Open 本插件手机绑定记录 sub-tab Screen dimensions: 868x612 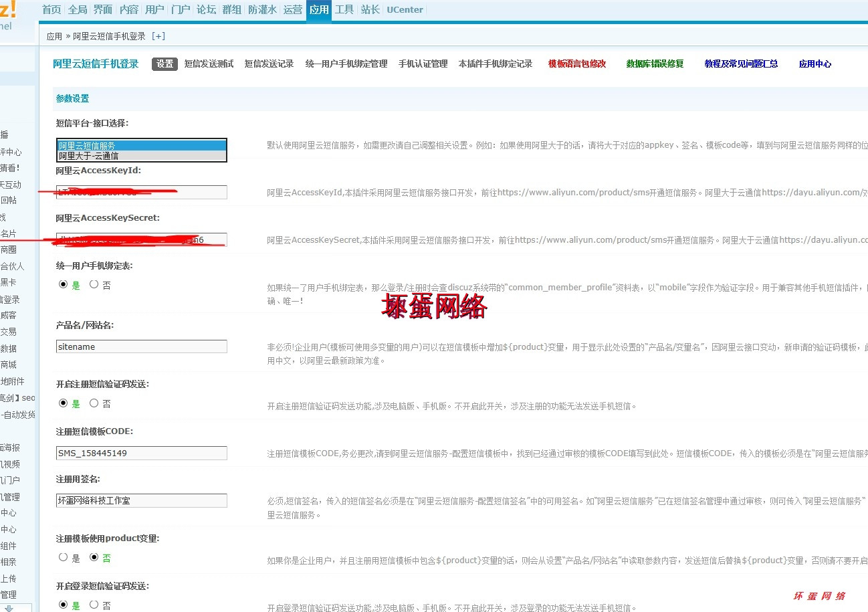point(496,64)
